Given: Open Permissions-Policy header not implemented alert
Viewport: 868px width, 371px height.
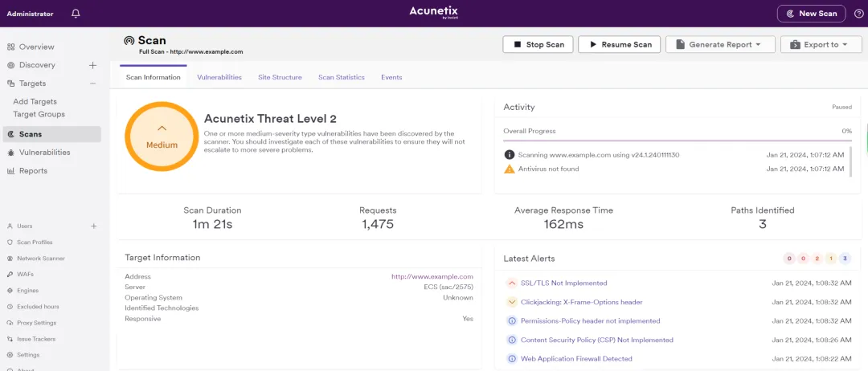Looking at the screenshot, I should 591,321.
